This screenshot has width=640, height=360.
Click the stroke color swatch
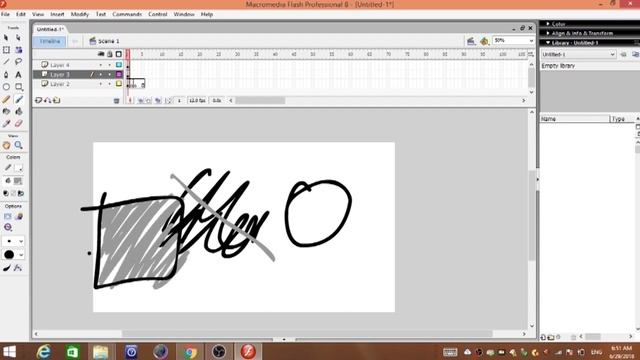(x=18, y=168)
